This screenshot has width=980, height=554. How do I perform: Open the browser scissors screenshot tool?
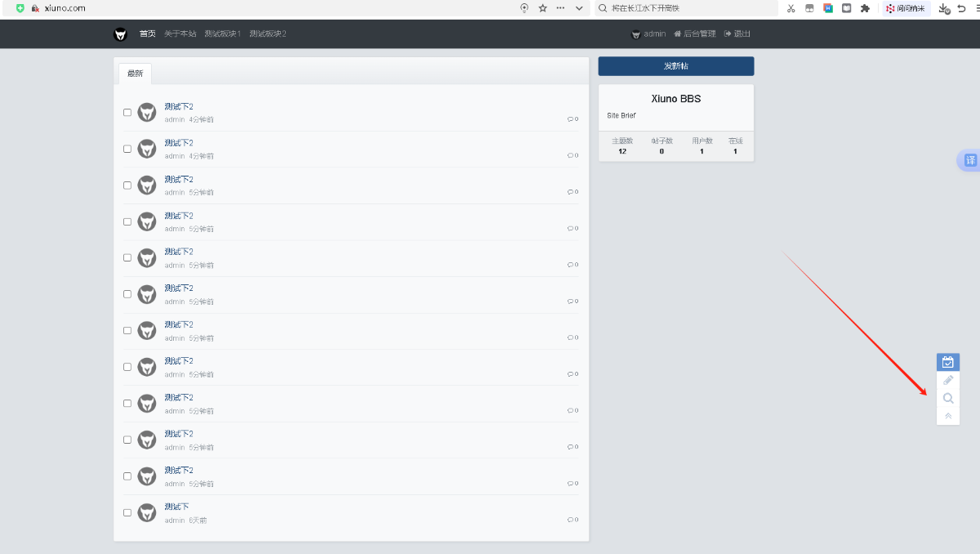tap(791, 8)
